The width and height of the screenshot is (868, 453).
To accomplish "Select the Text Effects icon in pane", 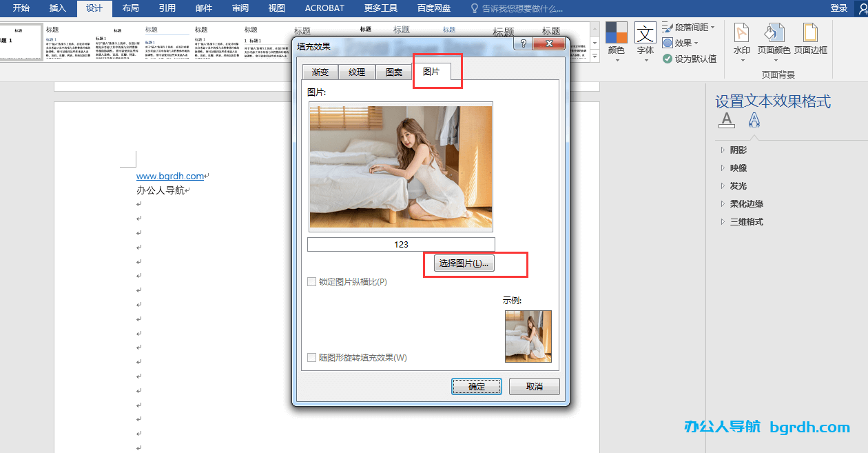I will point(754,121).
